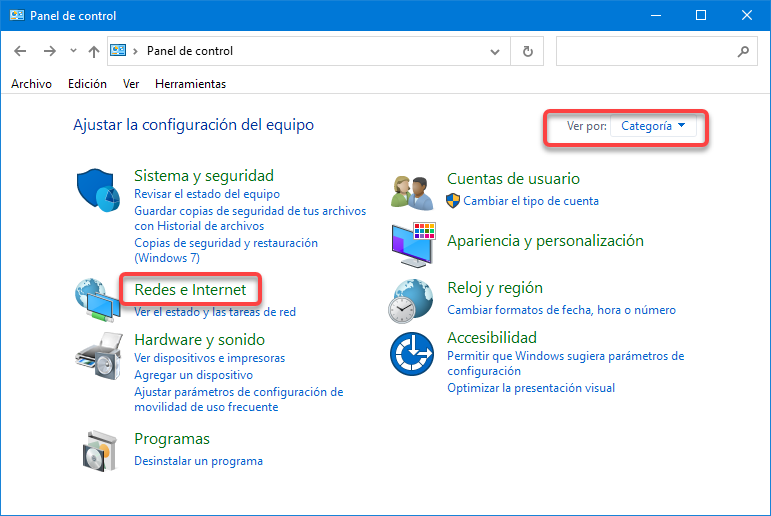This screenshot has height=516, width=771.
Task: Click the Cuentas de usuario people icon
Action: point(412,192)
